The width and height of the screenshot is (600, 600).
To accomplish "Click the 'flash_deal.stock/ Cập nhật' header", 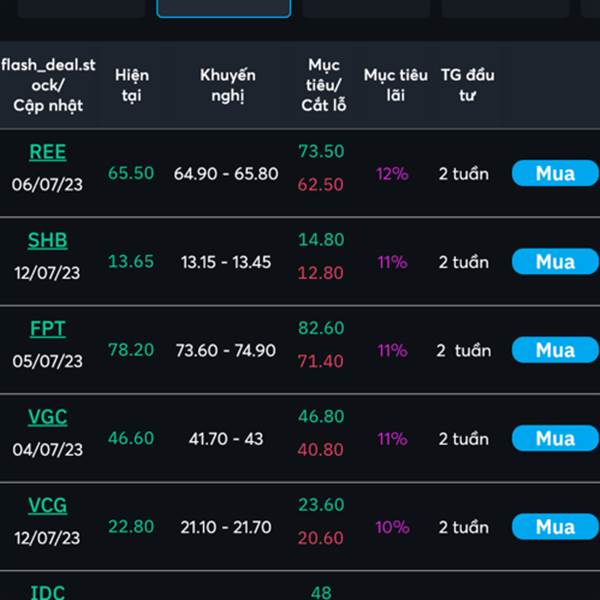I will pos(48,85).
